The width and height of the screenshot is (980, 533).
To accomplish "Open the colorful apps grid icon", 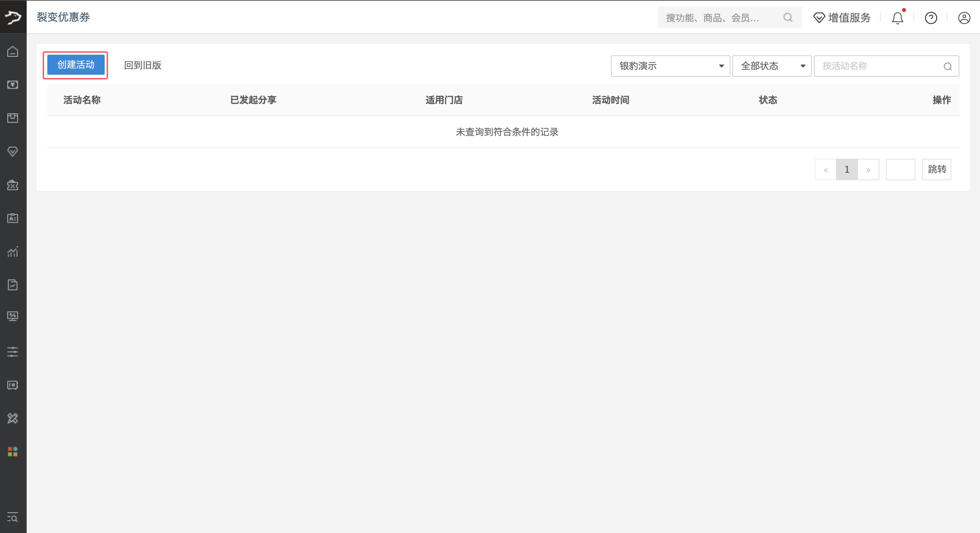I will point(13,452).
